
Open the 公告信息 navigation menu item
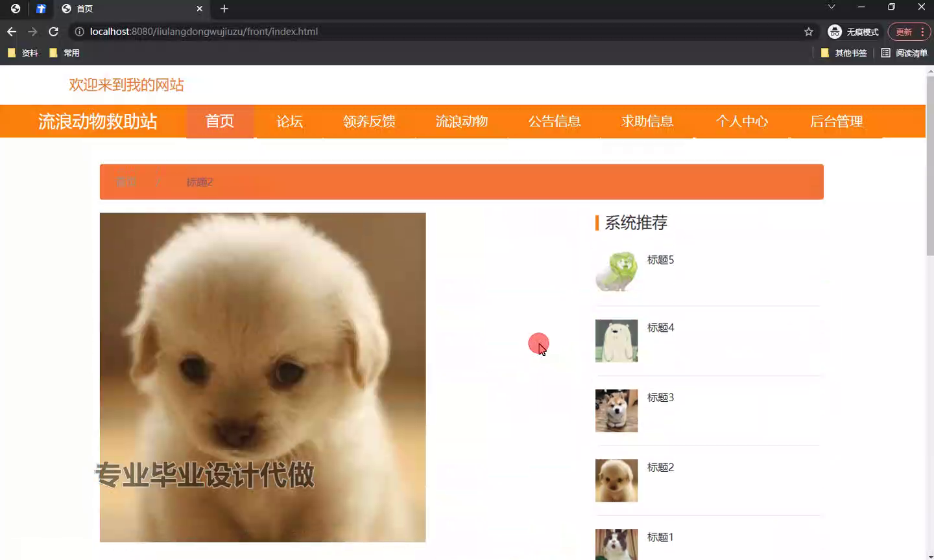[x=555, y=121]
